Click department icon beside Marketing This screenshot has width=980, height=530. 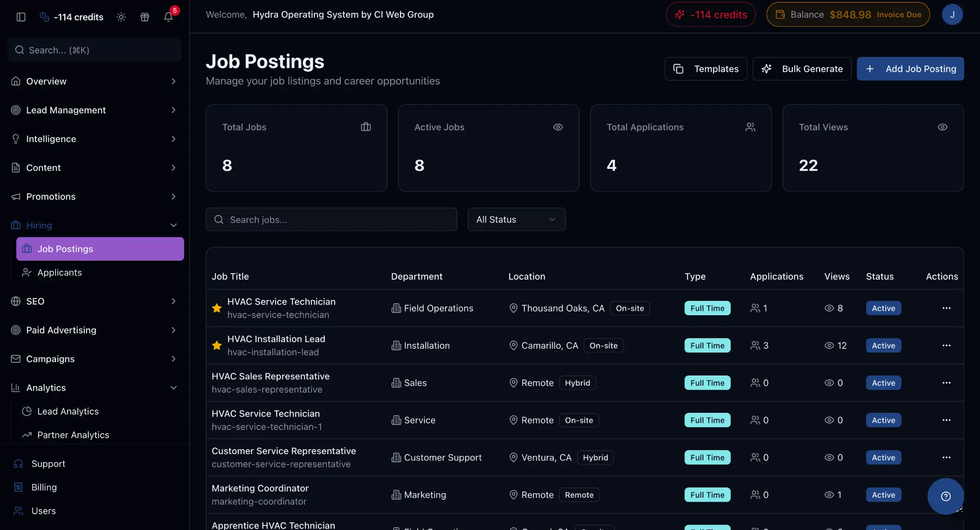[396, 495]
